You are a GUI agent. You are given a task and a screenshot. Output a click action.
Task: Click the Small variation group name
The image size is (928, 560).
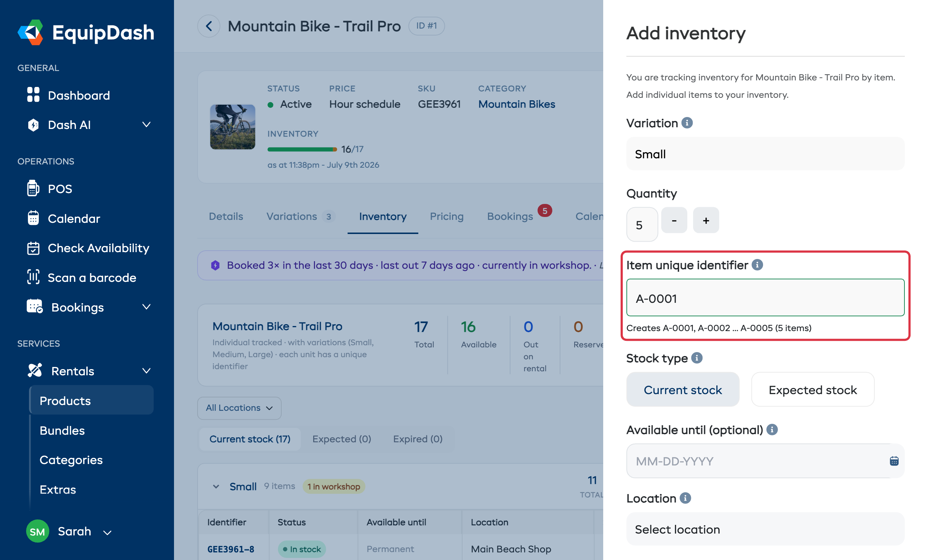(243, 486)
